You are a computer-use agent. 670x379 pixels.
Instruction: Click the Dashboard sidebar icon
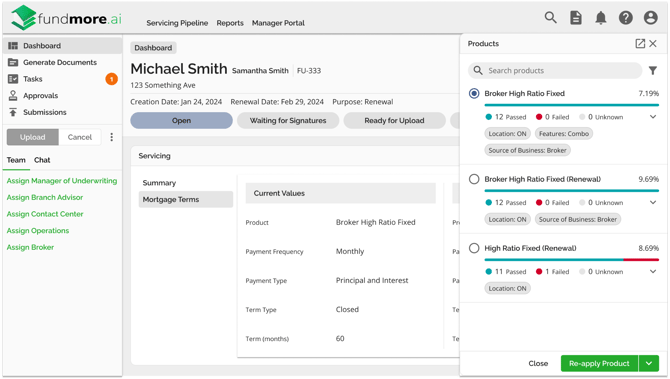pos(13,46)
